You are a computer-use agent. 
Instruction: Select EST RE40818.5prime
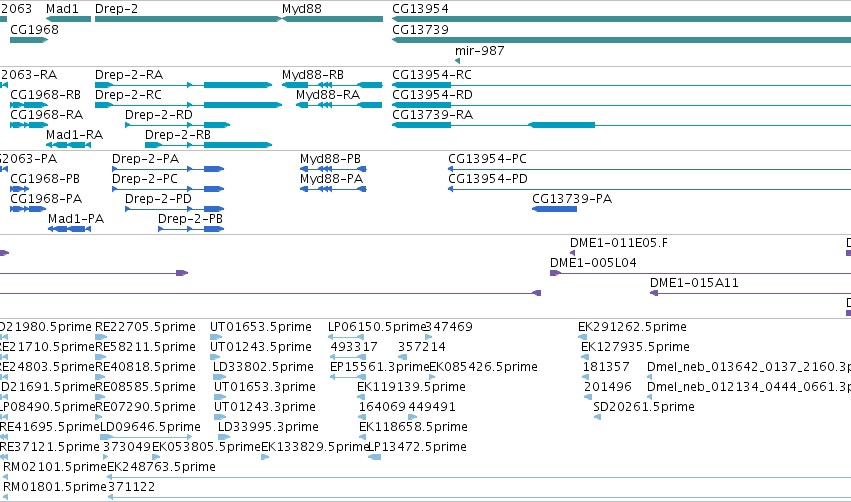click(x=101, y=377)
